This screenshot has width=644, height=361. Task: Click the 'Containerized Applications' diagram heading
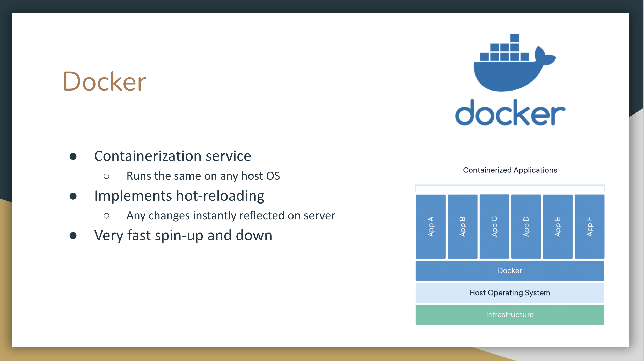click(x=510, y=170)
